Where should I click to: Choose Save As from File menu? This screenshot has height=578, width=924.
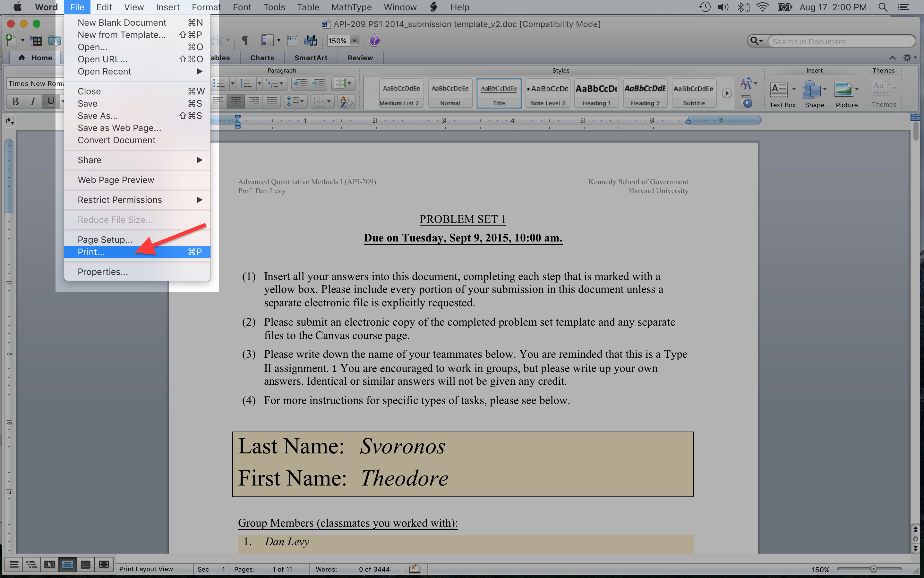click(137, 116)
